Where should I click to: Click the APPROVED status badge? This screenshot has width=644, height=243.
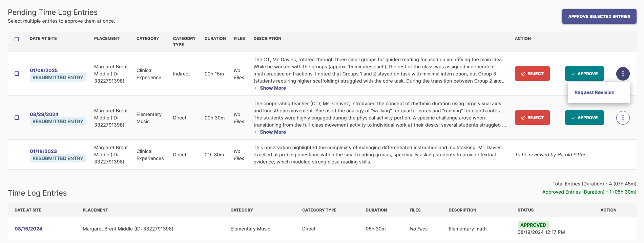[x=533, y=225]
